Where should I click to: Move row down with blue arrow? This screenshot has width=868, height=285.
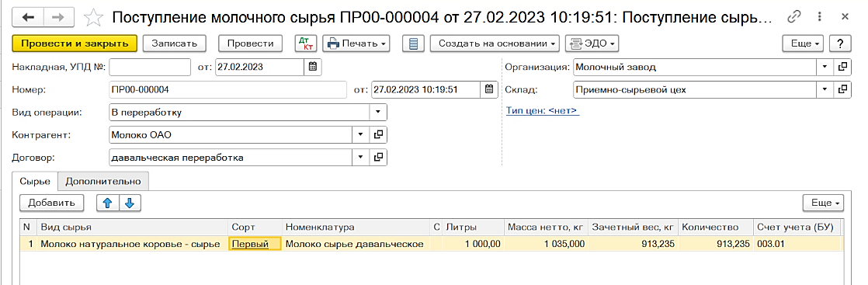coord(130,203)
